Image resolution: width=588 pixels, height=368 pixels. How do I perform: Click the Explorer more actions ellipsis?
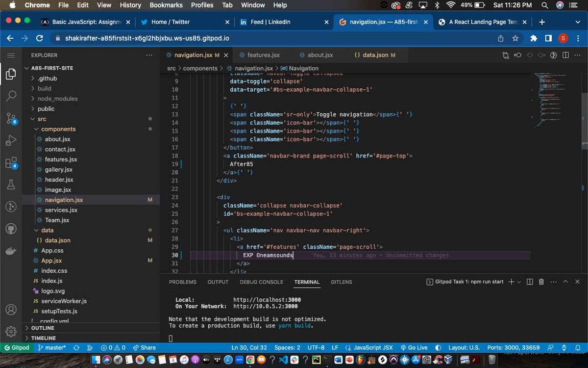point(149,55)
